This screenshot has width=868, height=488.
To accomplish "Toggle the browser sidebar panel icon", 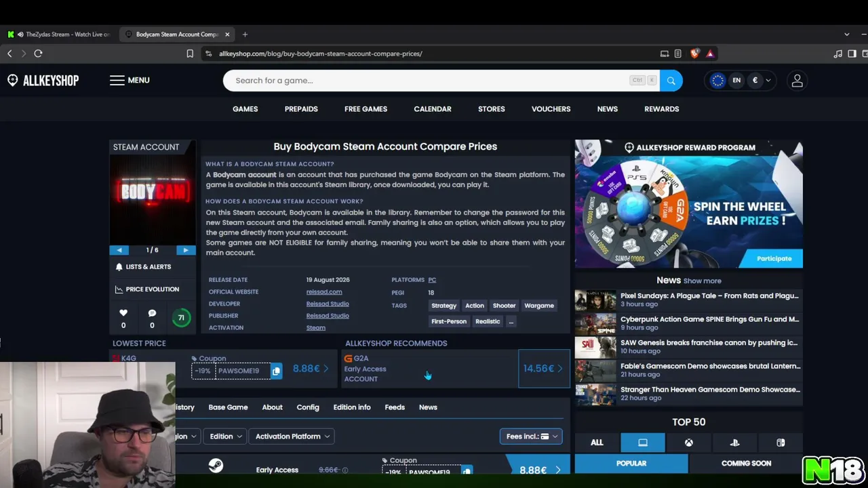I will [852, 54].
